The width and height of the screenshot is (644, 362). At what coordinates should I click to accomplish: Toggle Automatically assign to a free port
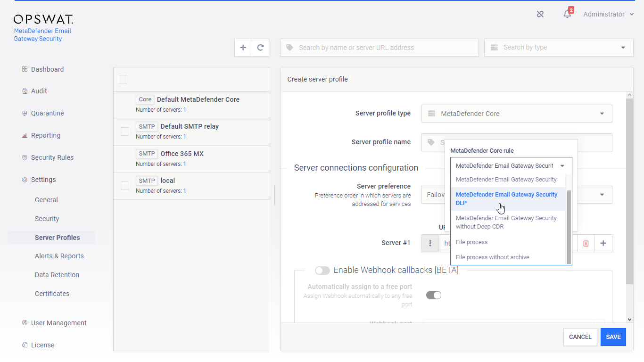point(434,295)
